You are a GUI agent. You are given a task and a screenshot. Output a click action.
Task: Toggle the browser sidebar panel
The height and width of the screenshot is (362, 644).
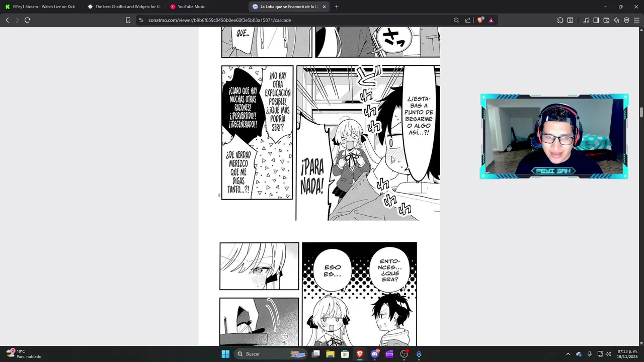pyautogui.click(x=596, y=20)
